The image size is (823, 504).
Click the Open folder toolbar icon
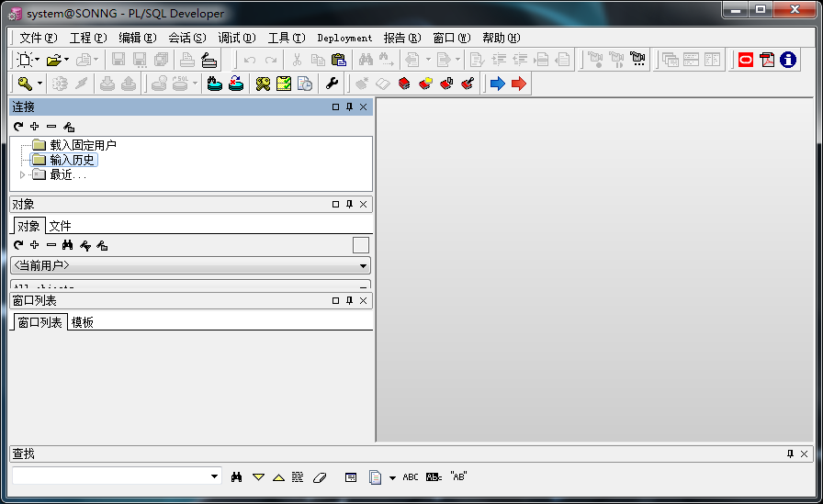[x=53, y=61]
